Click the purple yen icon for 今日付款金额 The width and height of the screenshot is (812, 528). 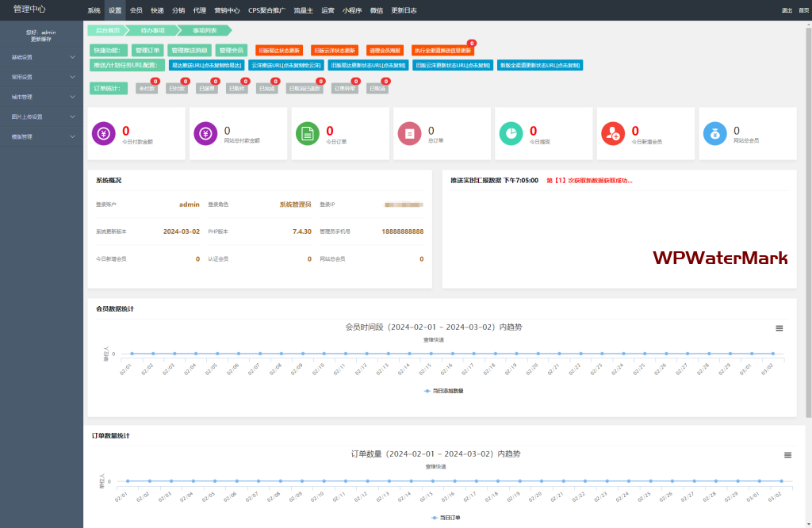tap(104, 134)
